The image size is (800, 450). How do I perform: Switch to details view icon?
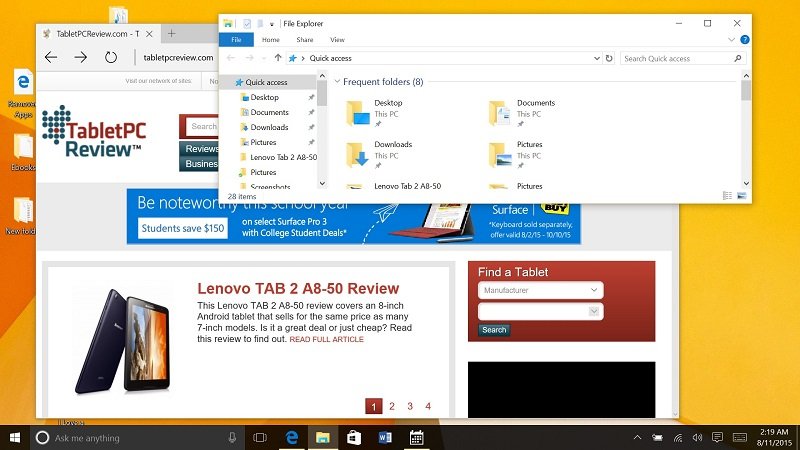(x=727, y=196)
